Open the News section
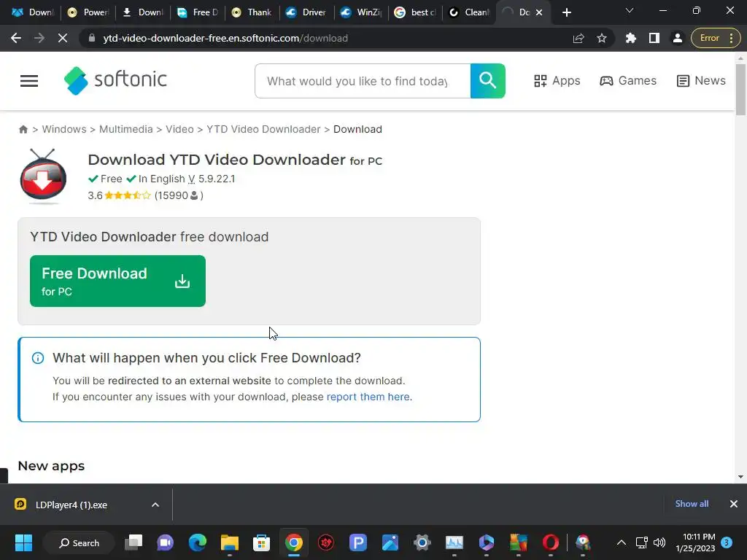747x560 pixels. pos(701,81)
